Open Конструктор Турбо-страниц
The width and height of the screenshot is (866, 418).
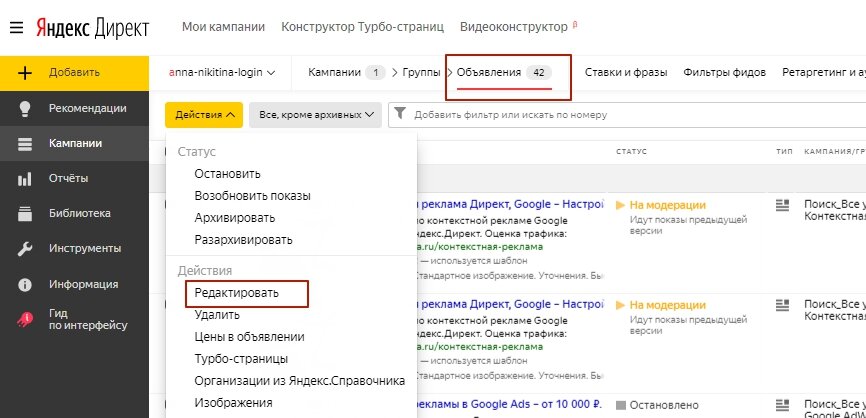coord(362,27)
